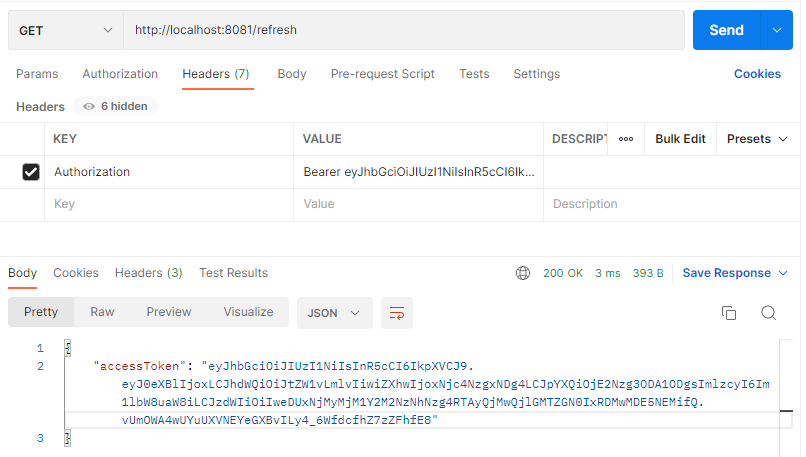Click the request URL input field
806x457 pixels.
[x=400, y=30]
